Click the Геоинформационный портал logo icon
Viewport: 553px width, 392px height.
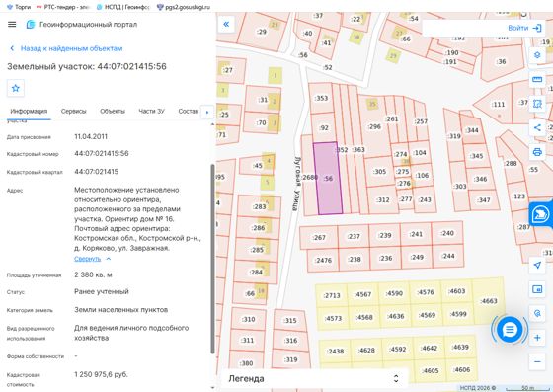pos(31,25)
